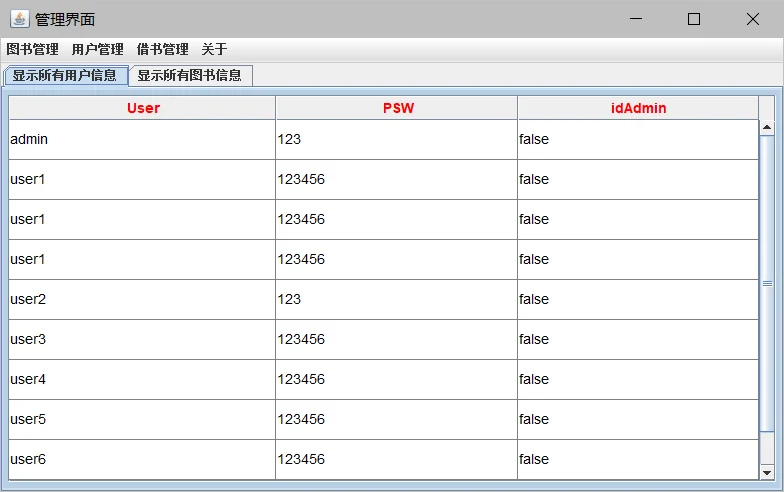The width and height of the screenshot is (784, 492).
Task: Maximize the 管理界面 window
Action: [694, 19]
